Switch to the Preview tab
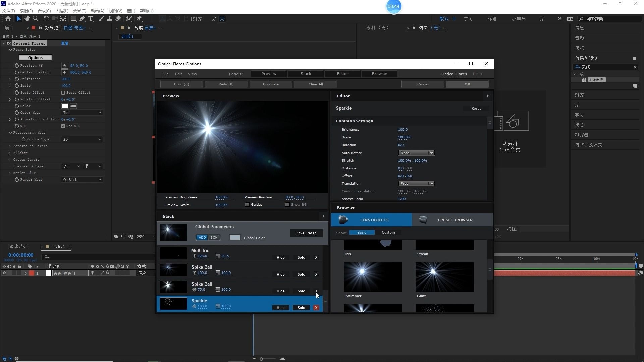This screenshot has width=644, height=362. (269, 74)
